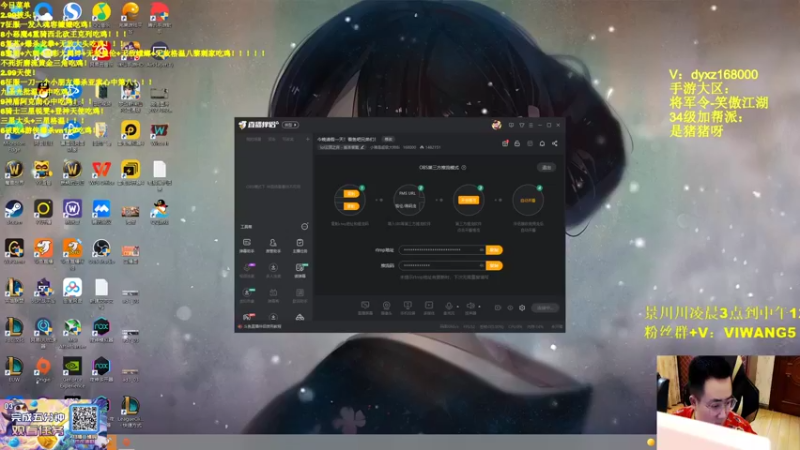Select the first scene tab in the left panel
The width and height of the screenshot is (800, 450).
coord(254,139)
